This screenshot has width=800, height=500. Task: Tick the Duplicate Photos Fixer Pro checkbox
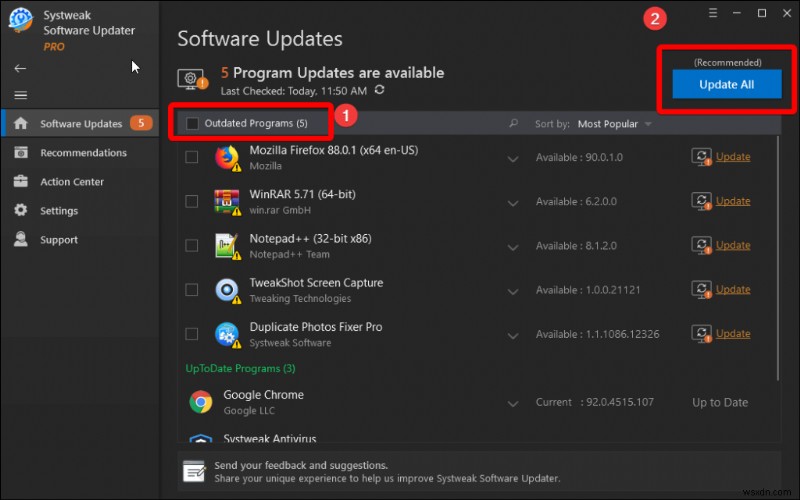(x=192, y=334)
